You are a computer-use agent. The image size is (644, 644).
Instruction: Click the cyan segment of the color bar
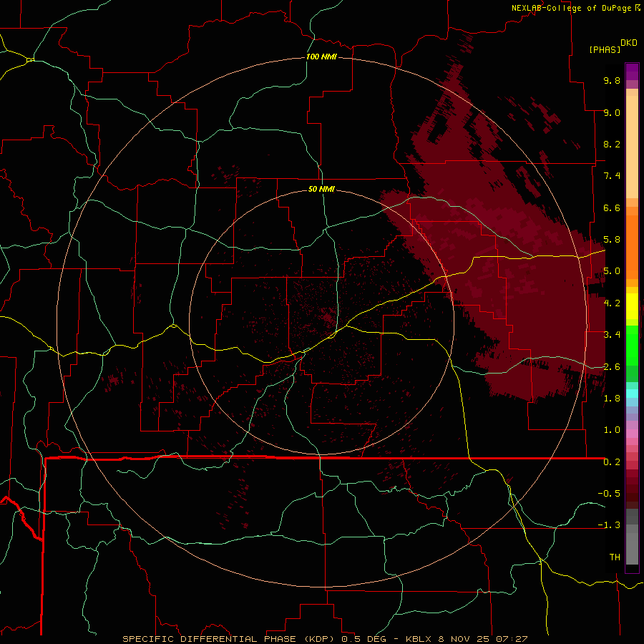coord(632,393)
